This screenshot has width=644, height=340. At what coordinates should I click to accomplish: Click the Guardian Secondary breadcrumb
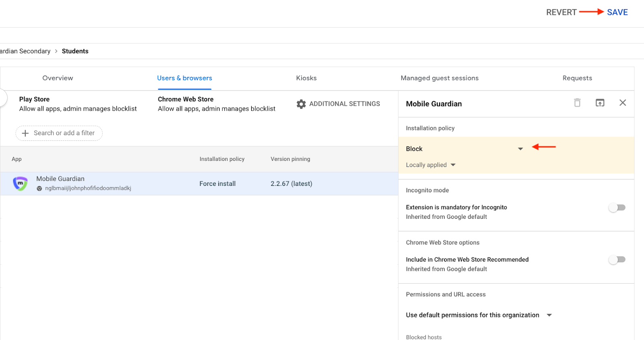point(25,51)
